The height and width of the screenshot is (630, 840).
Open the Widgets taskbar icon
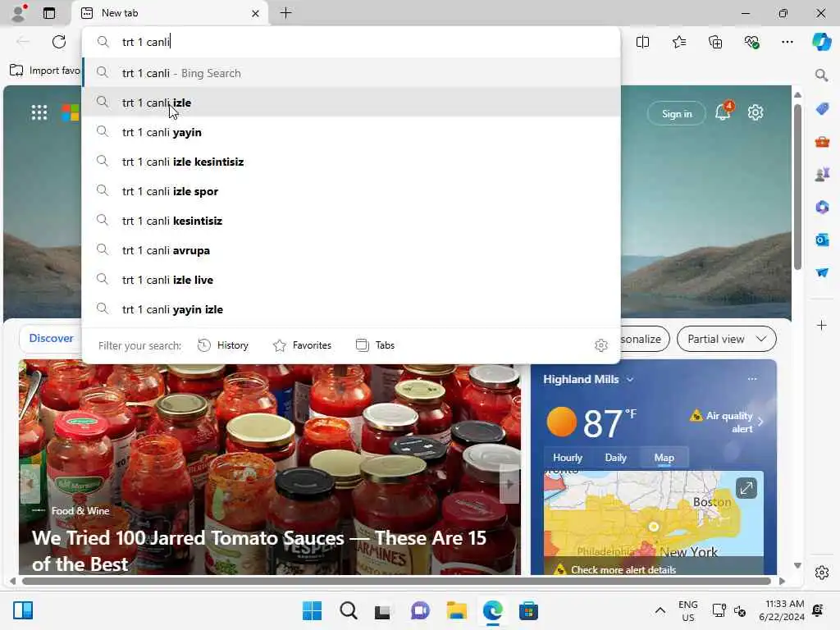[x=22, y=610]
